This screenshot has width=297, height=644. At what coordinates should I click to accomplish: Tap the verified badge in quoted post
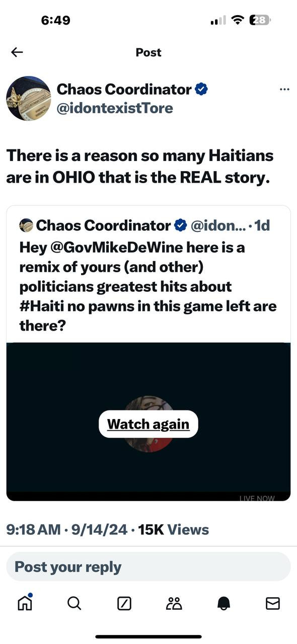pyautogui.click(x=181, y=226)
